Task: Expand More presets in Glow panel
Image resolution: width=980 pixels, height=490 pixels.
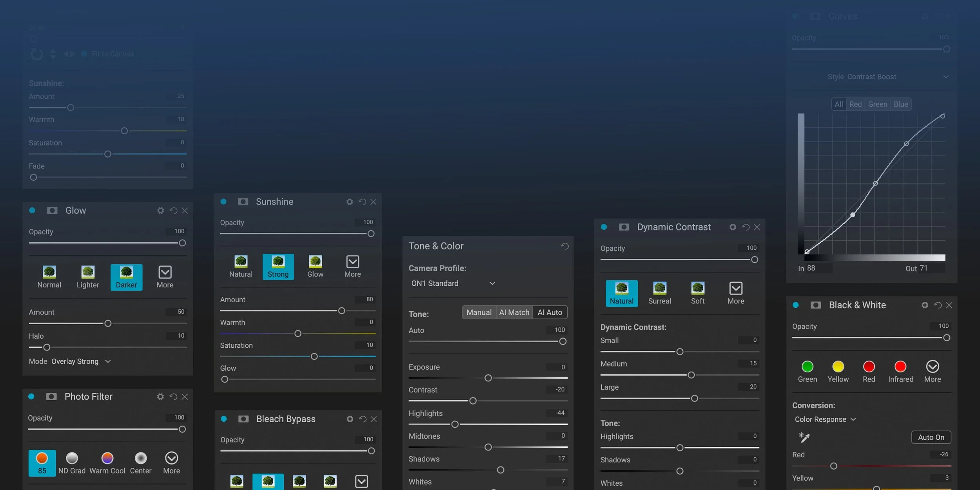Action: [165, 278]
